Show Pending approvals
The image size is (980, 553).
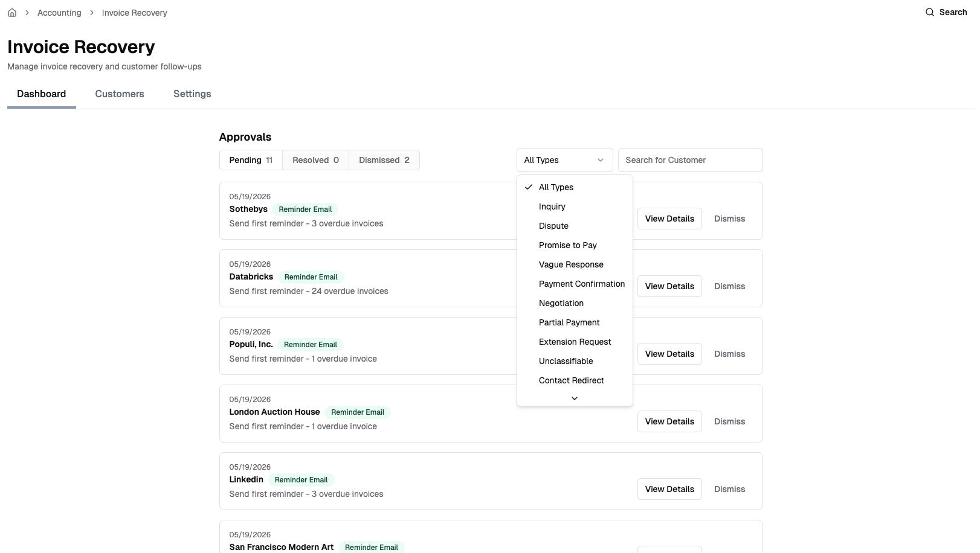tap(251, 160)
